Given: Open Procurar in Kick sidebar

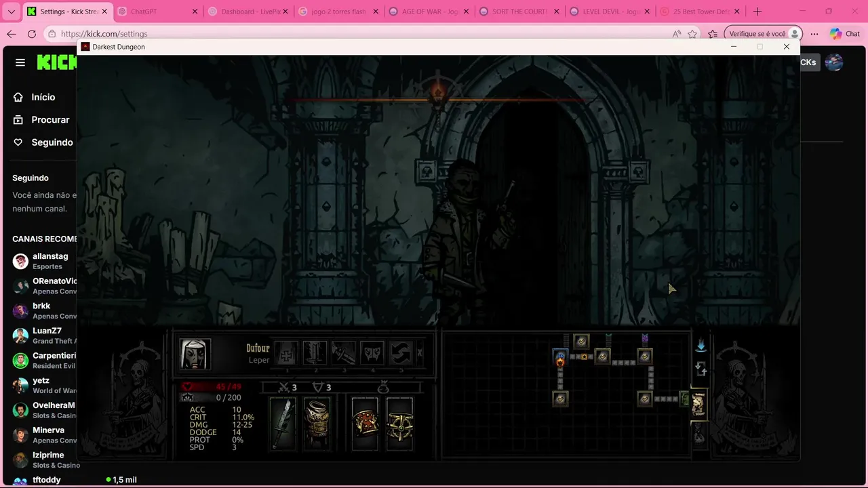Looking at the screenshot, I should click(42, 119).
